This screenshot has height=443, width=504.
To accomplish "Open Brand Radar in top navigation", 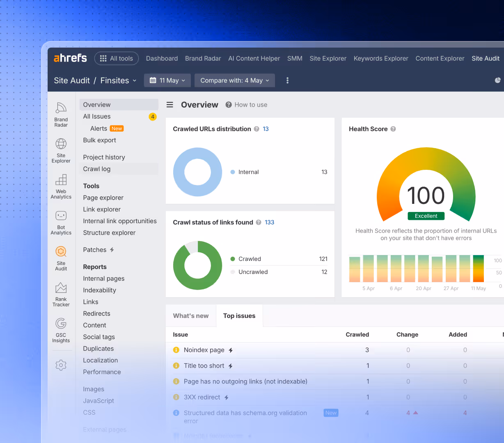I will [x=203, y=58].
